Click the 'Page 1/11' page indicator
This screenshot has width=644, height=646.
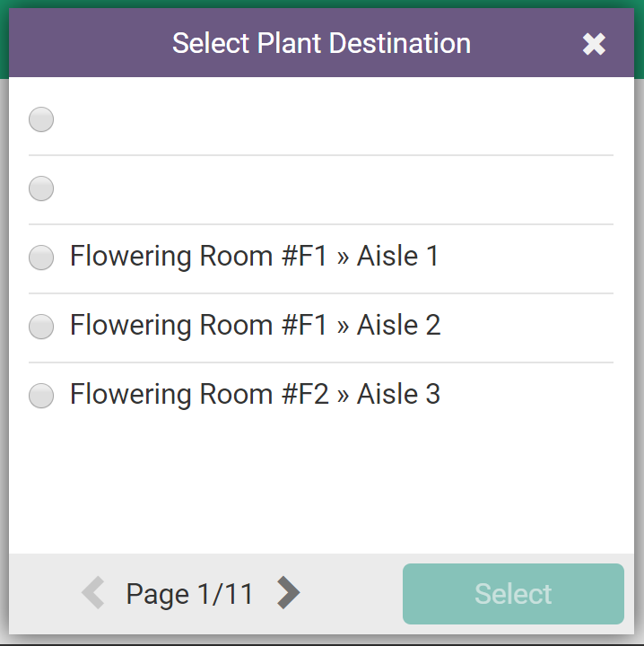(x=189, y=594)
